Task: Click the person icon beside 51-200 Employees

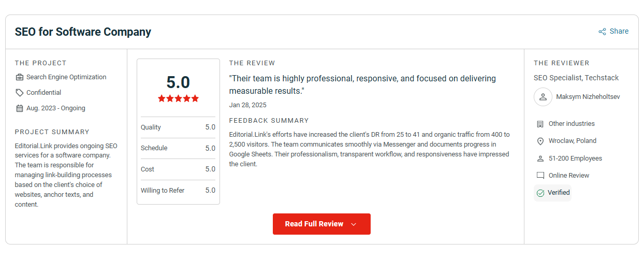Action: [x=540, y=159]
